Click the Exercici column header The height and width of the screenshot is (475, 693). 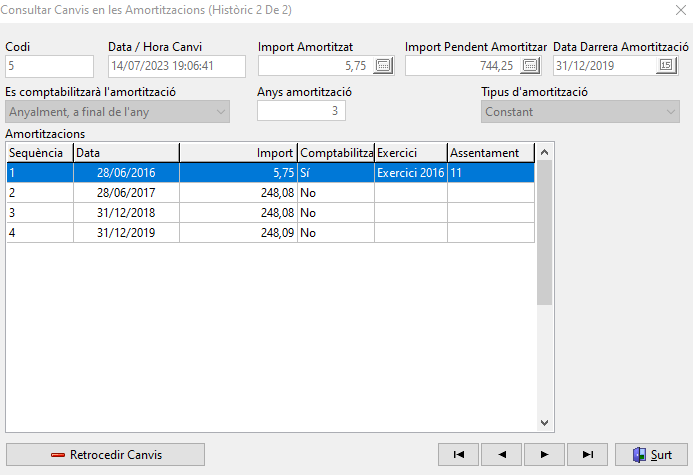coord(411,153)
